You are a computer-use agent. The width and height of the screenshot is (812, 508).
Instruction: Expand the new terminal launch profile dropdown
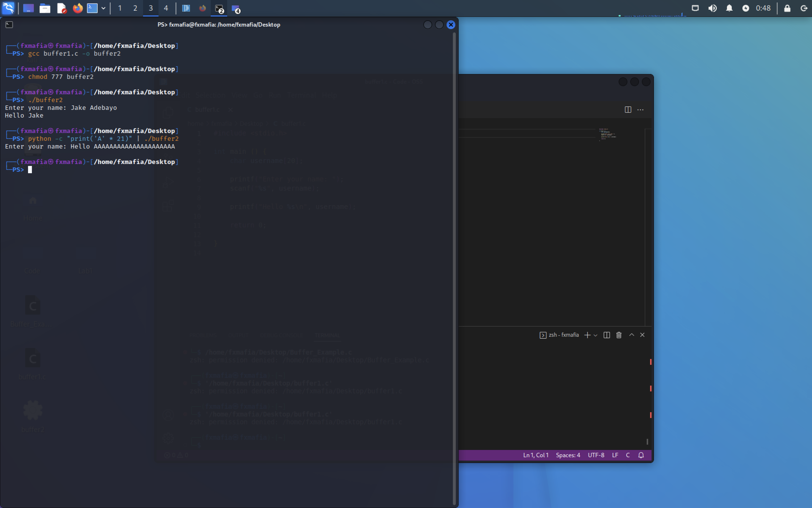pos(595,335)
